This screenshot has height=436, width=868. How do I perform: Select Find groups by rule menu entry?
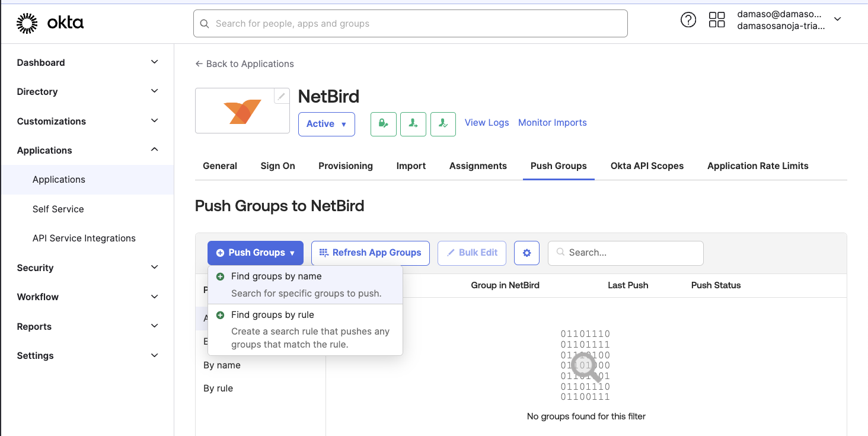coord(273,314)
